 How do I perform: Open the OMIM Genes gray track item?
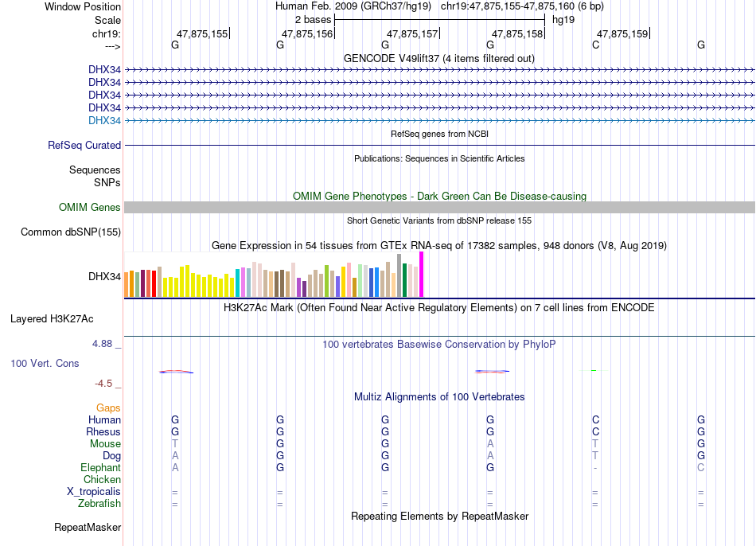point(439,208)
